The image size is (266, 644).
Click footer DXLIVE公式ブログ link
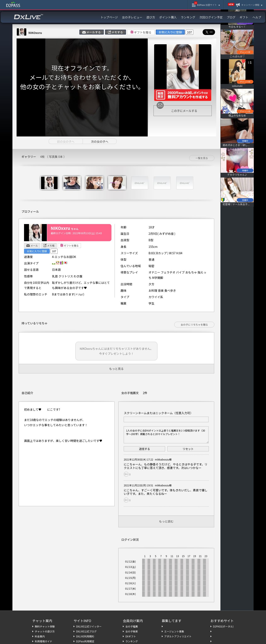(x=86, y=632)
